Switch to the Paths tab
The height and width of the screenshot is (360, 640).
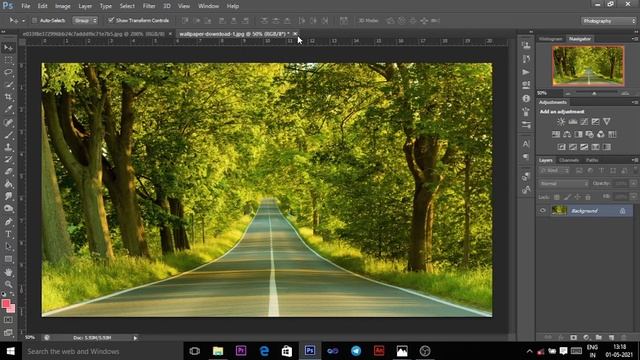point(592,160)
